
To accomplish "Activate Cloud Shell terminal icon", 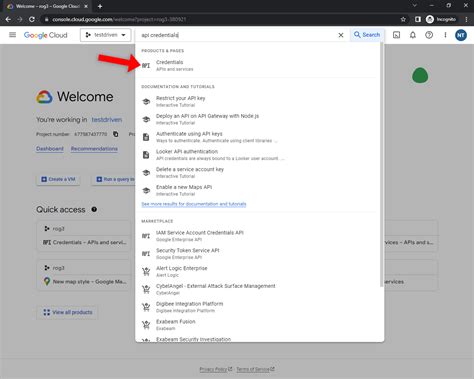I will 396,35.
